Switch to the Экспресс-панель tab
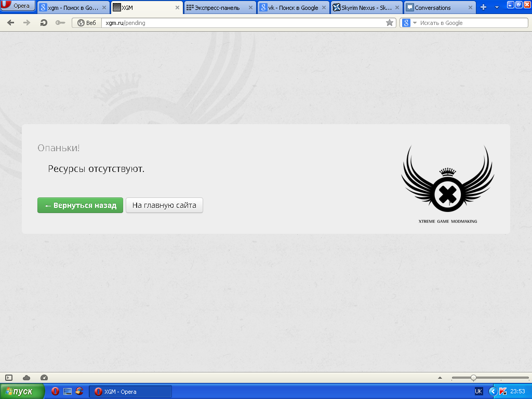 (x=220, y=7)
